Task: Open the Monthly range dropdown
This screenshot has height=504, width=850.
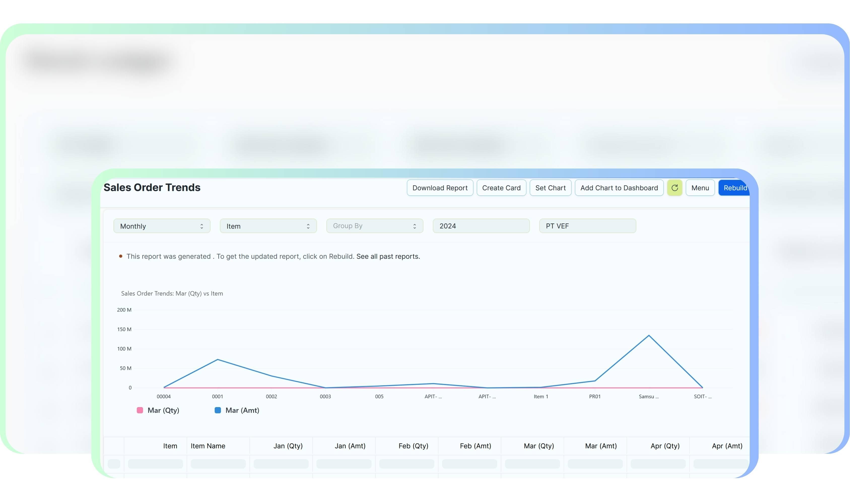Action: click(162, 226)
